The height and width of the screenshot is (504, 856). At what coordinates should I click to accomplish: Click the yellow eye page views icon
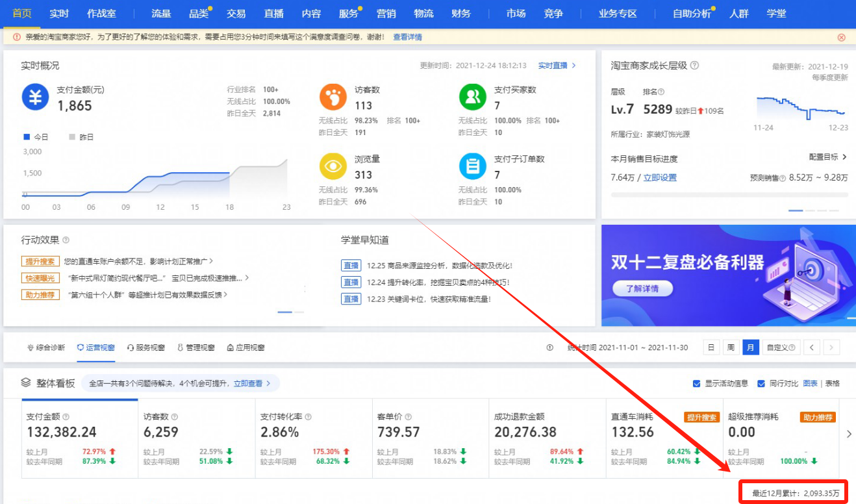[x=333, y=166]
